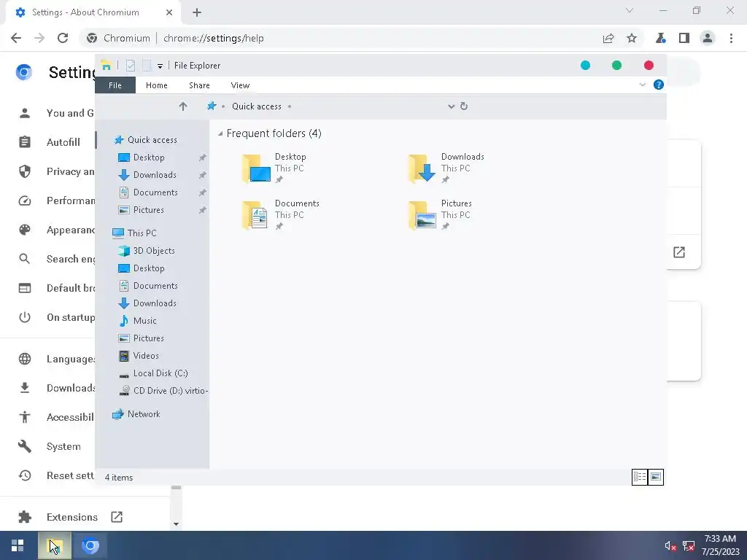Click the File Explorer taskbar icon
This screenshot has height=560, width=747.
[54, 545]
